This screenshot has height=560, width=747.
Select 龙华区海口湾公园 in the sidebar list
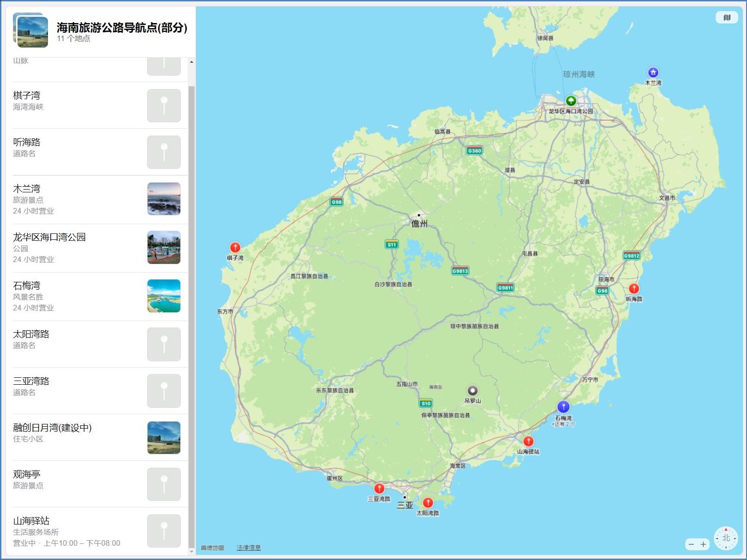coord(49,237)
